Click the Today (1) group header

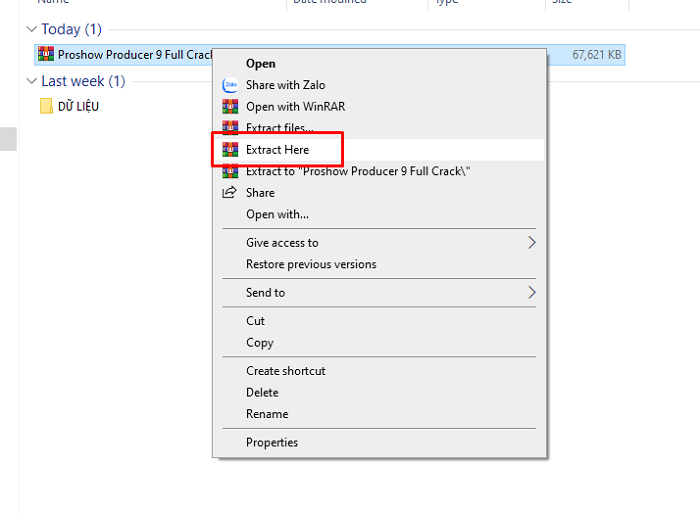tap(71, 29)
